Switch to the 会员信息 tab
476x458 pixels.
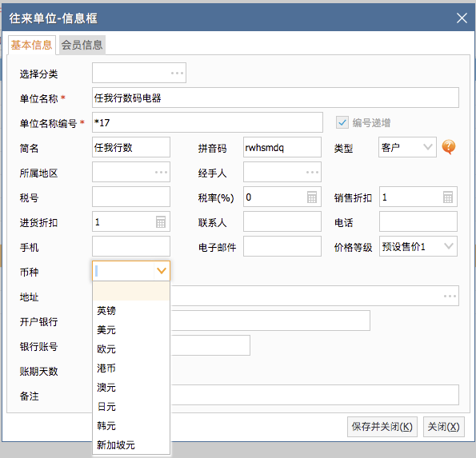pos(82,45)
